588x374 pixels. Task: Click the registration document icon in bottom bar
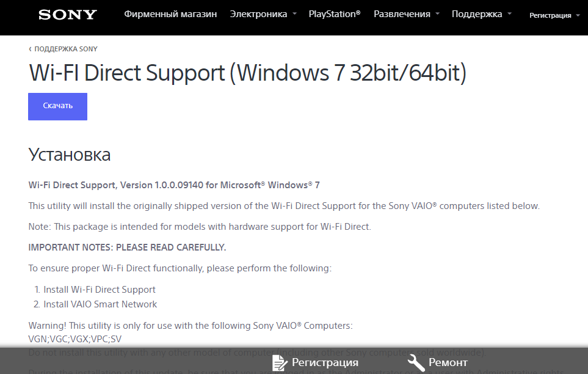tap(280, 362)
